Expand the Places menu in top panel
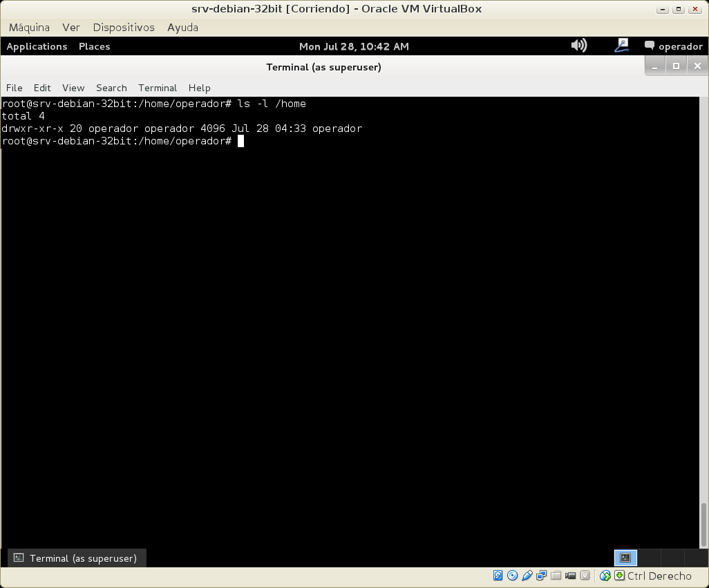 pos(95,46)
